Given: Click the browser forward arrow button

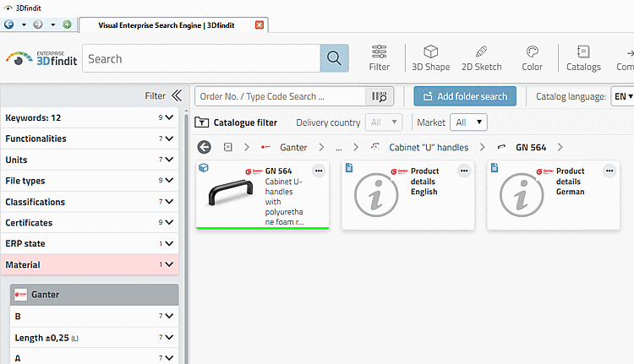Looking at the screenshot, I should point(38,24).
